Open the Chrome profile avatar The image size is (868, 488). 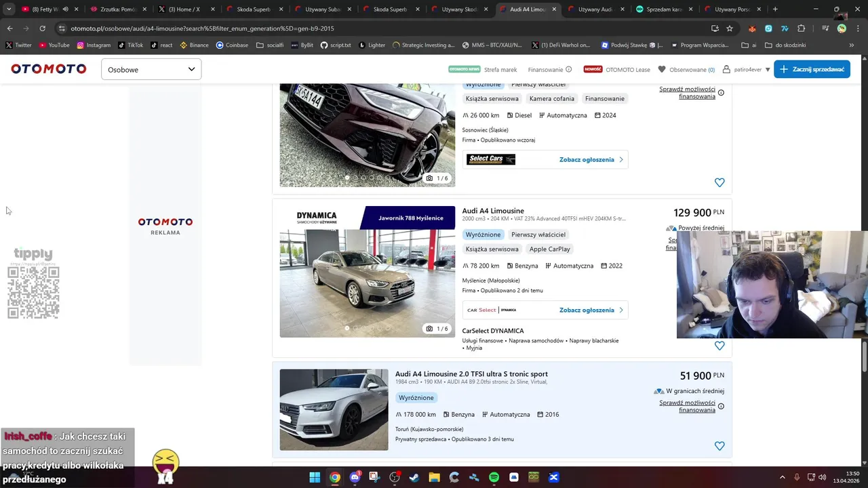click(x=842, y=28)
